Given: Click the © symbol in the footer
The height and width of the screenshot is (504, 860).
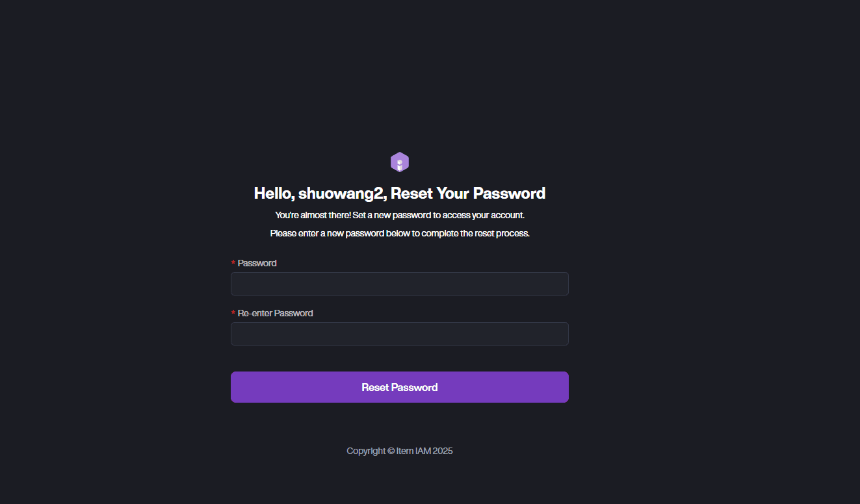Looking at the screenshot, I should [x=391, y=451].
